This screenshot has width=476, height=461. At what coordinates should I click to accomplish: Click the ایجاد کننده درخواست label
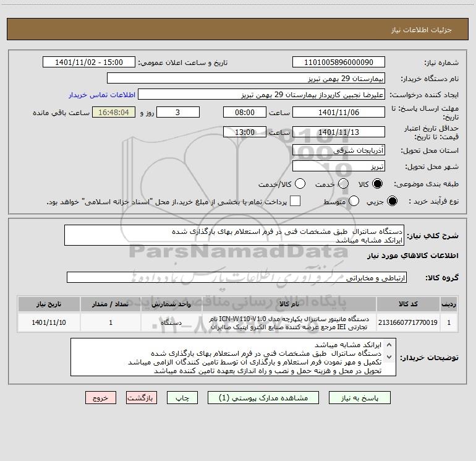(x=424, y=95)
